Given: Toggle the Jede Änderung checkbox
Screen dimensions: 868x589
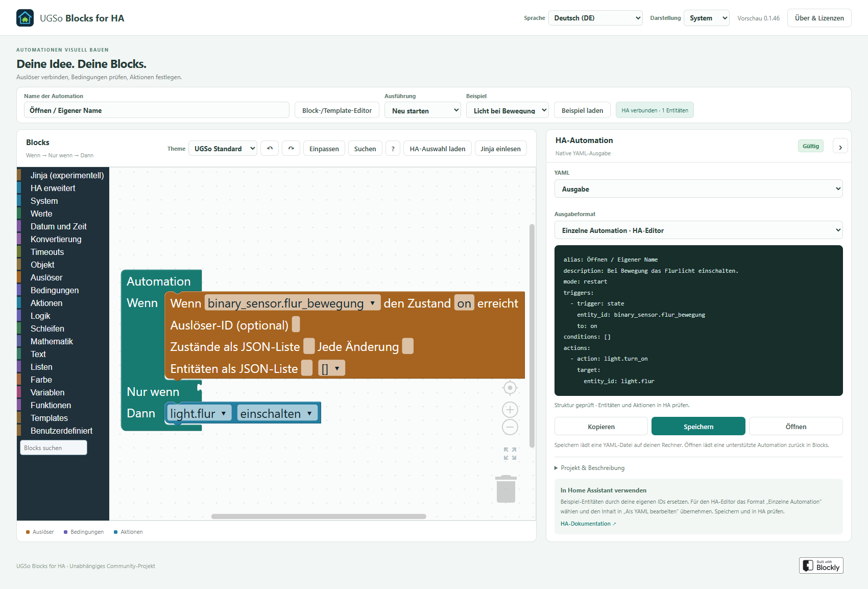Looking at the screenshot, I should pyautogui.click(x=407, y=346).
